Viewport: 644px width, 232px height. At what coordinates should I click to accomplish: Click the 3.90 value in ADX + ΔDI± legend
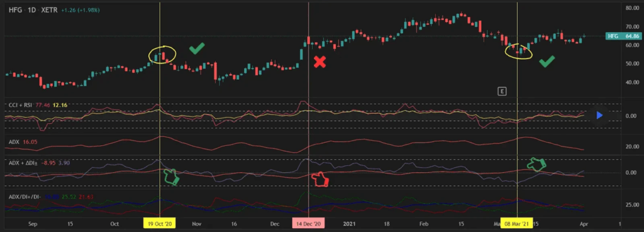64,163
